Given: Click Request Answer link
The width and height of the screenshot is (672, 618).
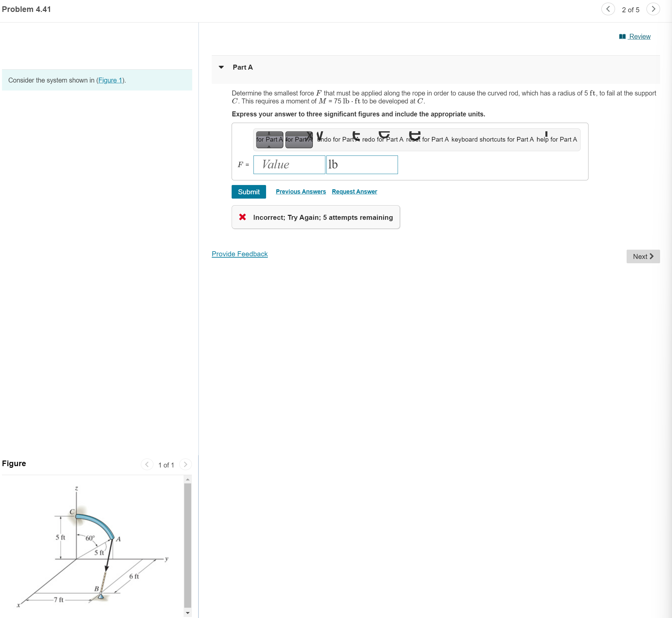Looking at the screenshot, I should point(354,191).
